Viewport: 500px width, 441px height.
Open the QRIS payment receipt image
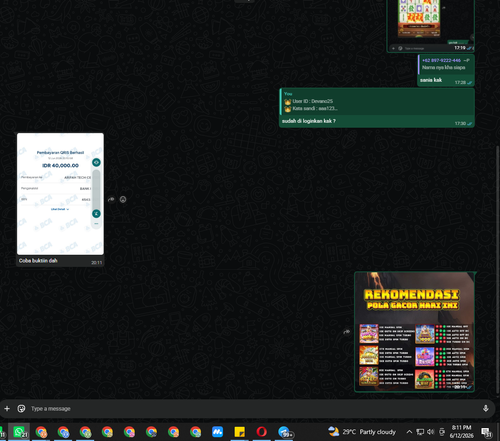coord(60,194)
